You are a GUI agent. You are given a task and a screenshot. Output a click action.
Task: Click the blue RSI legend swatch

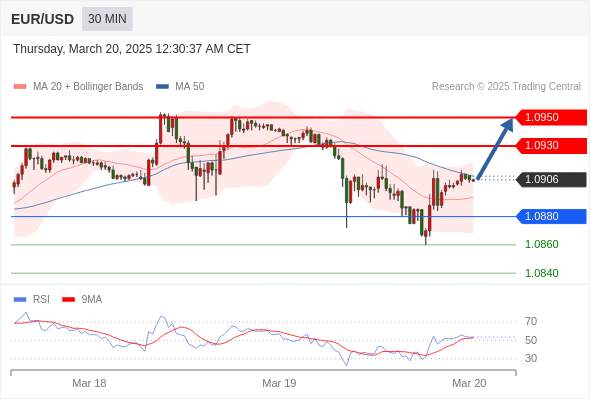[20, 300]
